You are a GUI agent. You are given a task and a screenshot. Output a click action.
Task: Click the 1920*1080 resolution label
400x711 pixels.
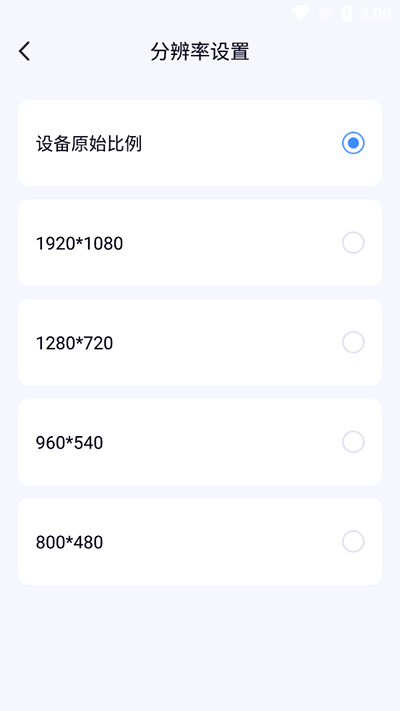pos(79,243)
